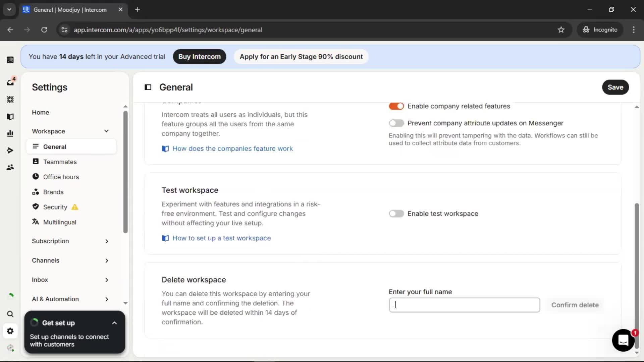Click Set up channels to connect text
644x362 pixels.
click(69, 341)
